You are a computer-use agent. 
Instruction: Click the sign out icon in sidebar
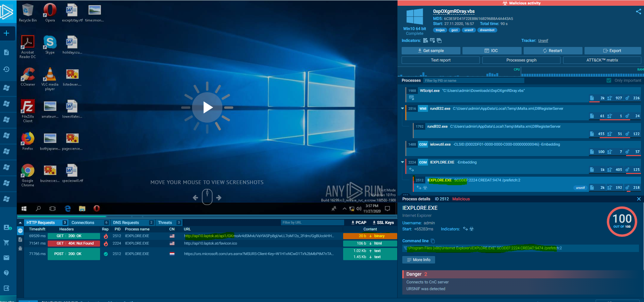6,288
